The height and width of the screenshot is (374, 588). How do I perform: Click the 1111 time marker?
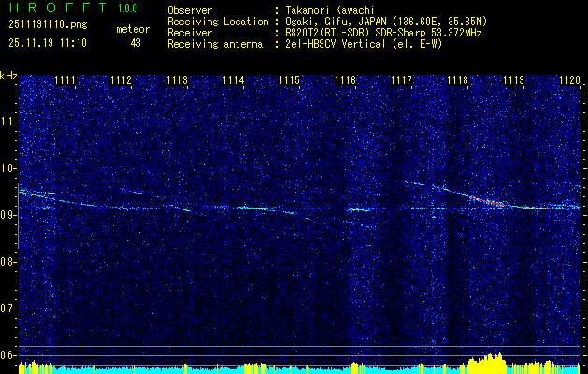(65, 80)
